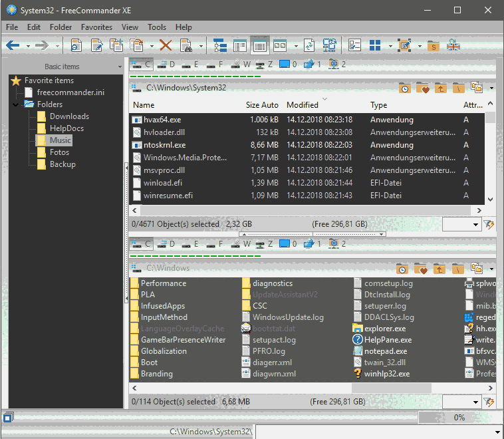Viewport: 504px width, 439px height.
Task: Click the Back navigation arrow in toolbar
Action: coord(13,45)
